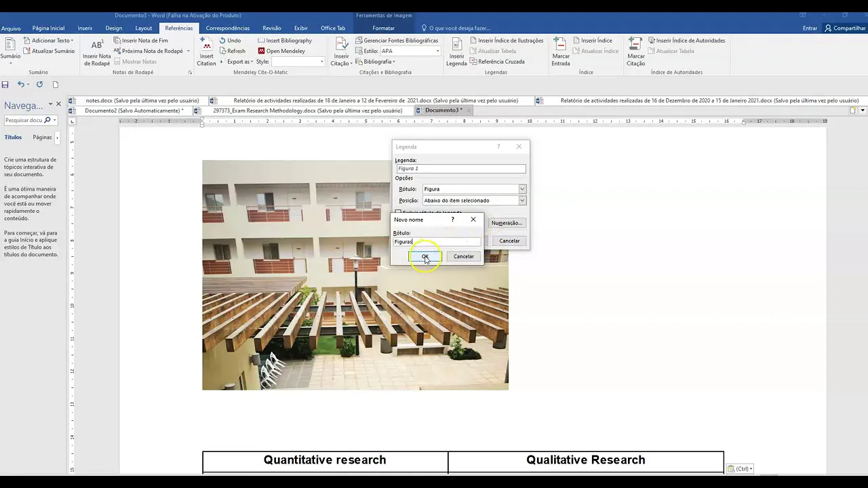Viewport: 868px width, 488px height.
Task: Click Mendeley Insert Citation button
Action: tap(206, 52)
